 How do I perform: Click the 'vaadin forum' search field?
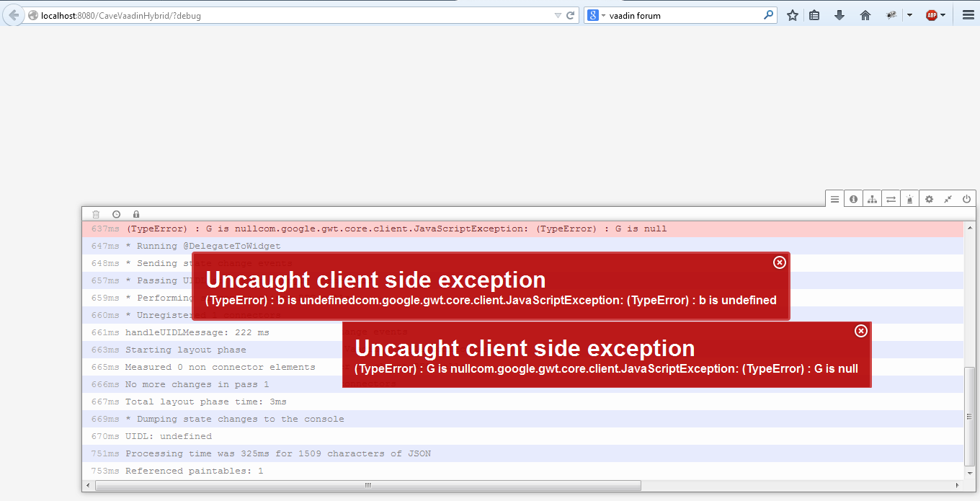click(685, 15)
